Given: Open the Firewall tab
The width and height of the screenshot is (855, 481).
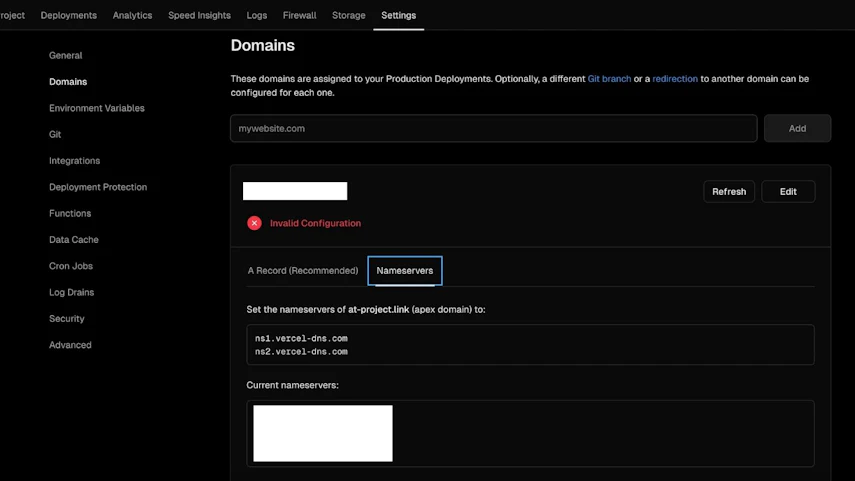Looking at the screenshot, I should click(x=299, y=15).
